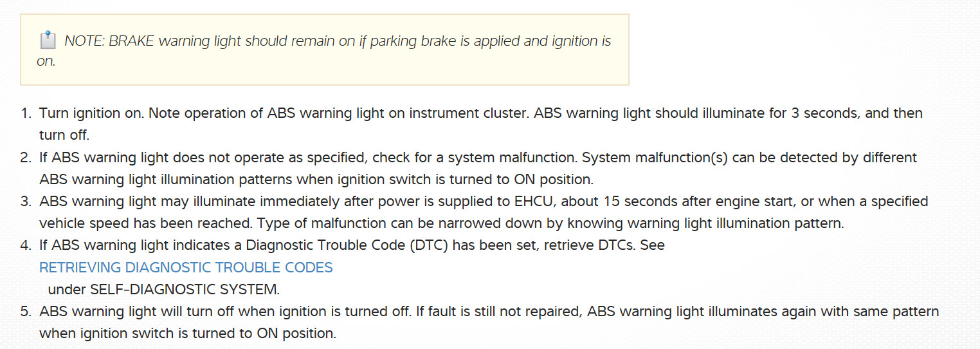
Task: Click the step 1 list number
Action: [26, 113]
